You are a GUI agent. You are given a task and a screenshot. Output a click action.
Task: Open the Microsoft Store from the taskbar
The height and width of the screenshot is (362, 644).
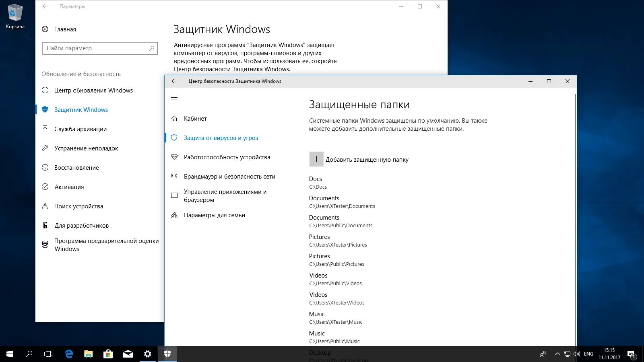click(108, 354)
